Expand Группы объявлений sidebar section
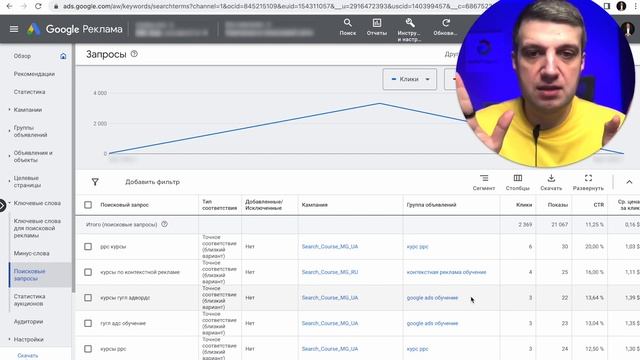This screenshot has height=360, width=640. point(9,131)
